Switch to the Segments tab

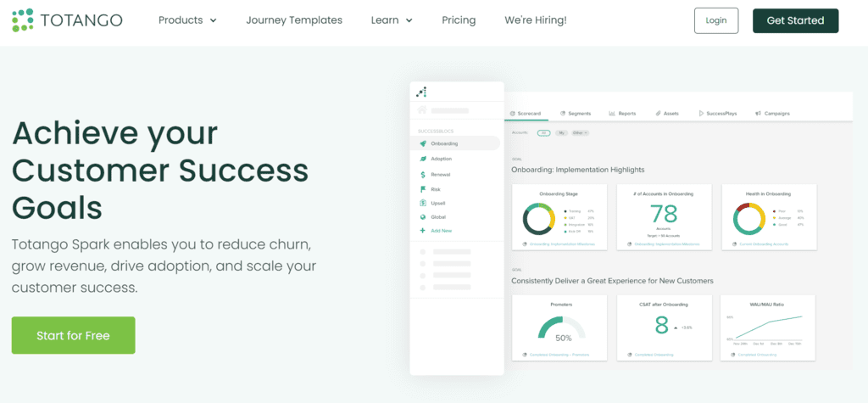576,113
